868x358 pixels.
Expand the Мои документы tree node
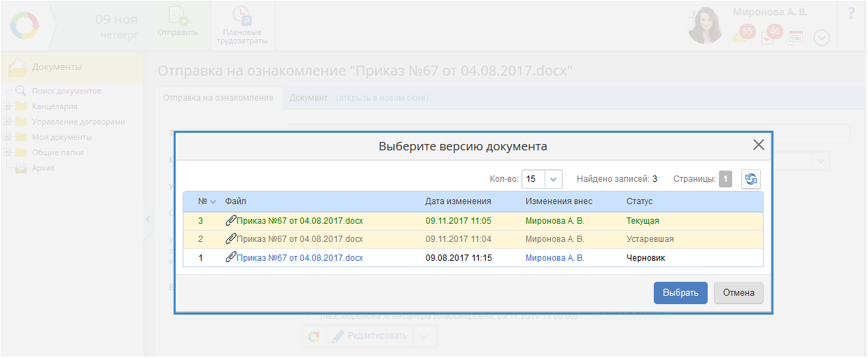pos(6,137)
